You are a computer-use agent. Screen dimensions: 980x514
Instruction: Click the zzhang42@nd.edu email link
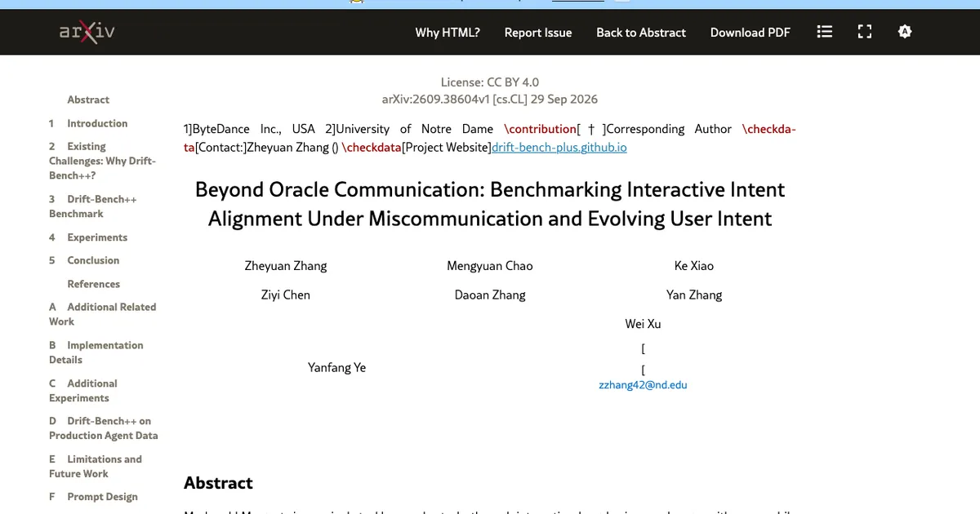pyautogui.click(x=644, y=384)
